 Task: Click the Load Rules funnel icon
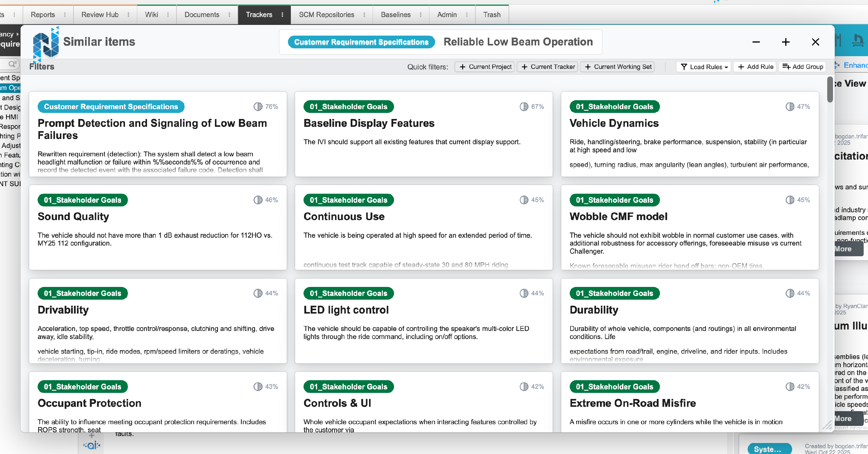pos(684,67)
